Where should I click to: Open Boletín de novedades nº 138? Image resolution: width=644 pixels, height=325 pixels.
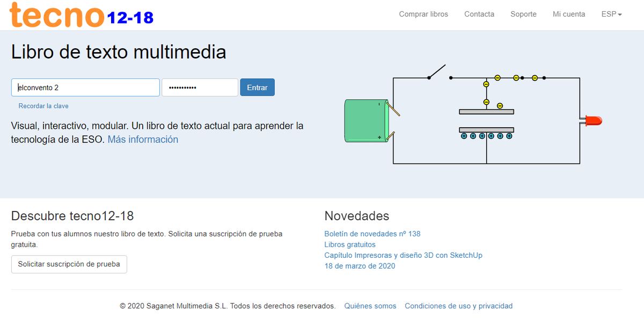372,234
